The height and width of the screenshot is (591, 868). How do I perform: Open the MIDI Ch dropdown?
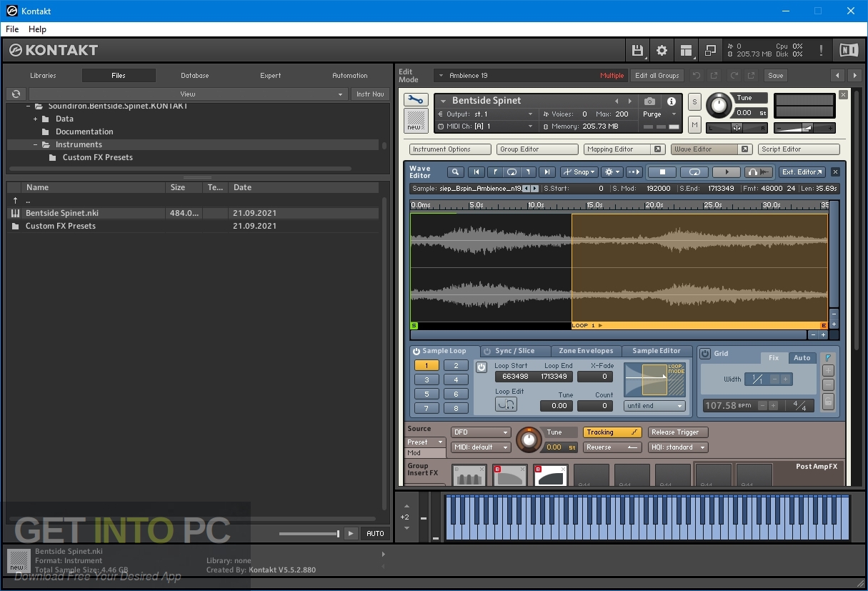[486, 126]
